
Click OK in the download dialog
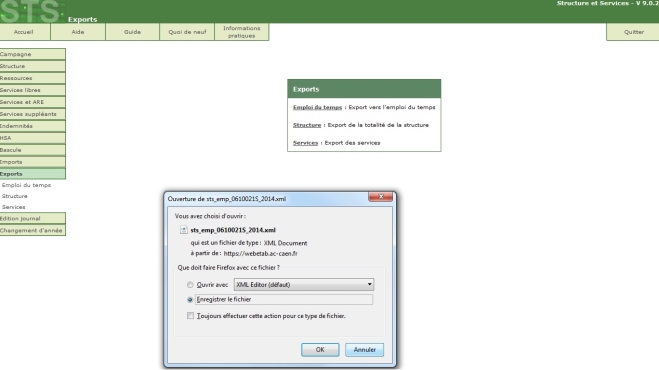(320, 350)
